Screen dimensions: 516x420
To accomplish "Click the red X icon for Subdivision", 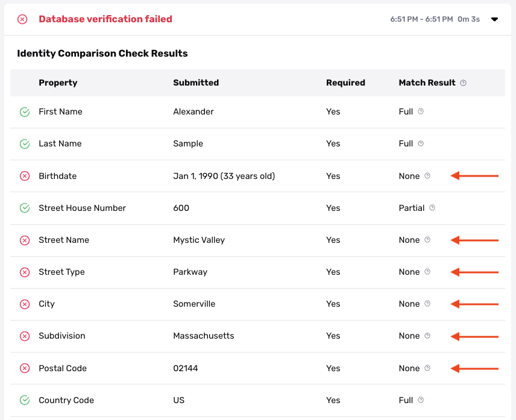I will coord(25,336).
